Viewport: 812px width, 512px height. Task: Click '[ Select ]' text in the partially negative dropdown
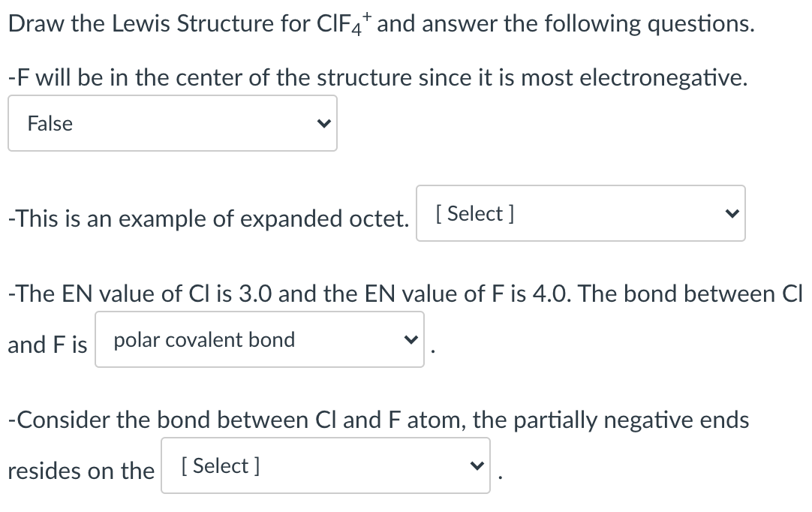pyautogui.click(x=220, y=466)
